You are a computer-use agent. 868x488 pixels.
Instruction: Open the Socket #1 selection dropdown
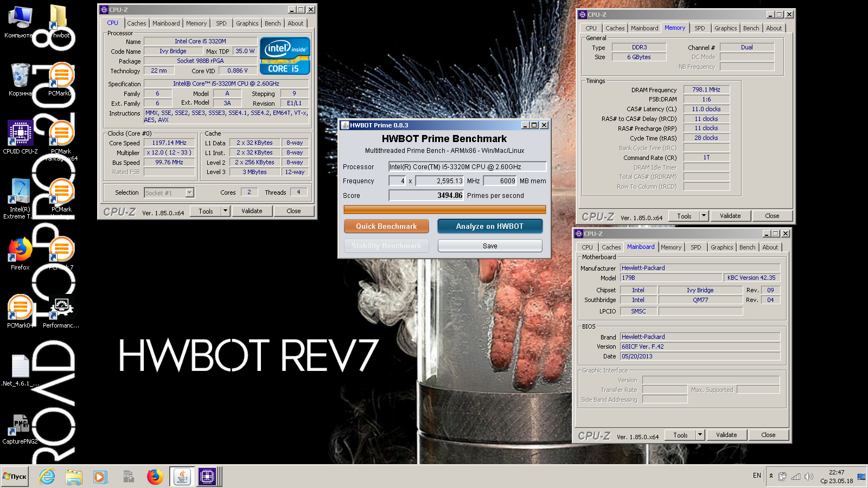[169, 192]
